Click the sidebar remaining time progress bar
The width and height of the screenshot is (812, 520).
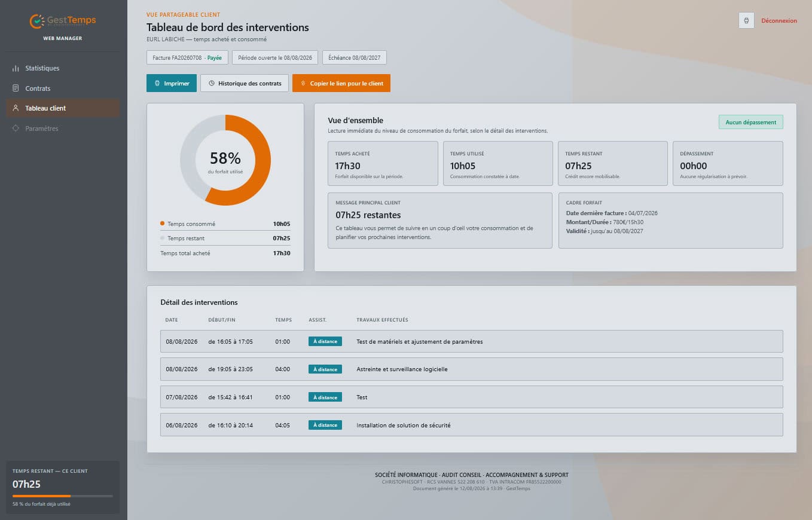coord(63,496)
